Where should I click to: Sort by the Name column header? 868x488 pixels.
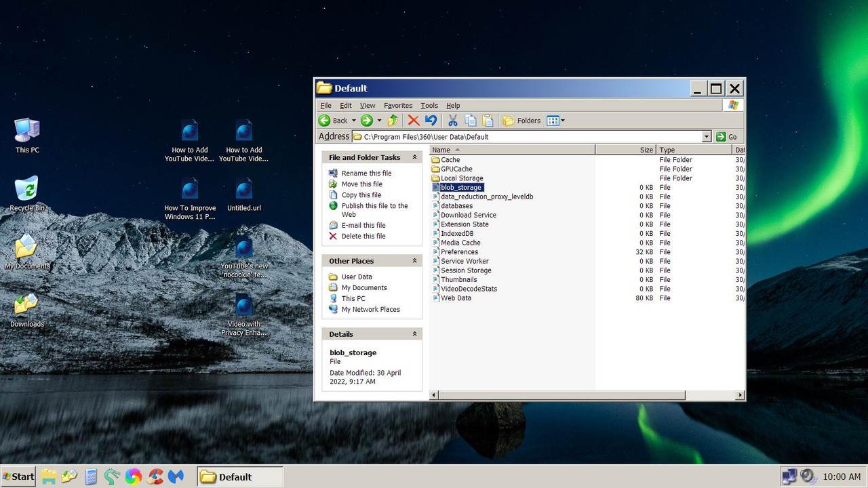pyautogui.click(x=512, y=150)
